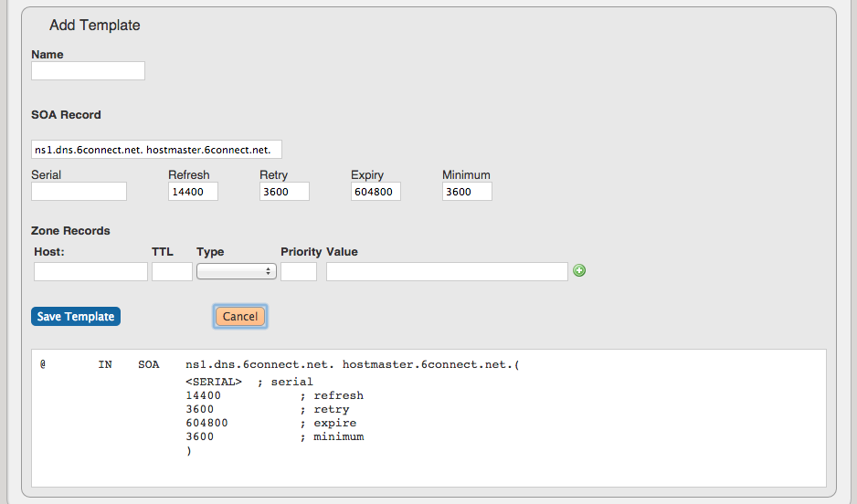Click the green add zone record icon

pyautogui.click(x=579, y=270)
